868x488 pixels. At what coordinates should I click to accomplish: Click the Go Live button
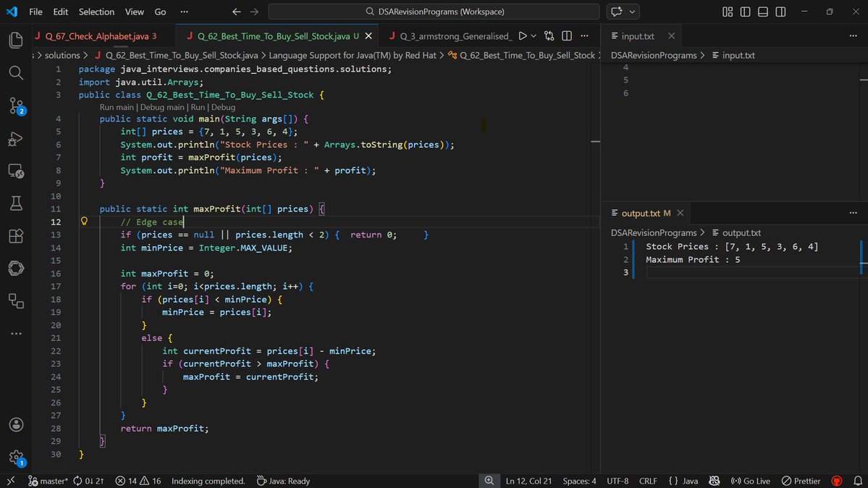coord(750,481)
